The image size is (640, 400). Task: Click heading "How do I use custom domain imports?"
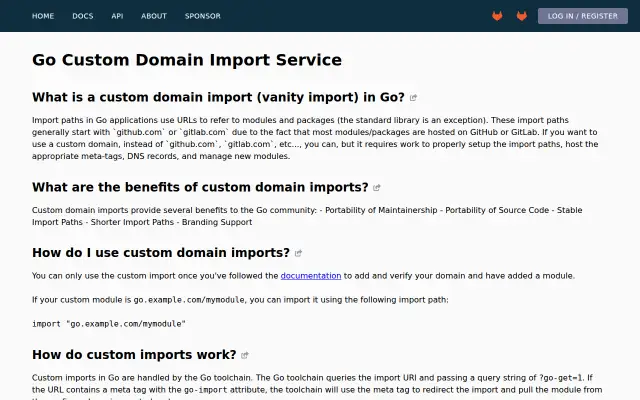pos(161,253)
